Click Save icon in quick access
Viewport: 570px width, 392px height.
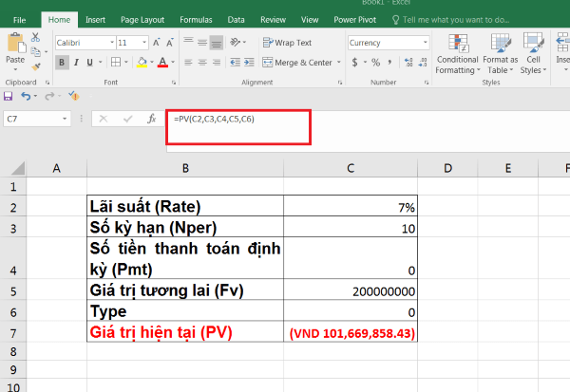[x=8, y=96]
